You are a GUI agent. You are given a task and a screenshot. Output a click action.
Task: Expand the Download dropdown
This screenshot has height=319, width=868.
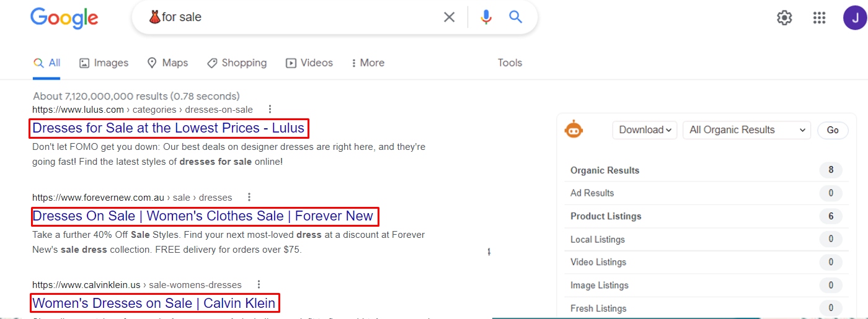pos(645,130)
